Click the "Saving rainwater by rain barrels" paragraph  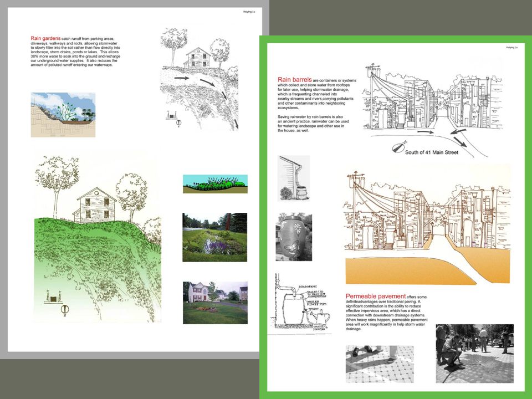(313, 124)
